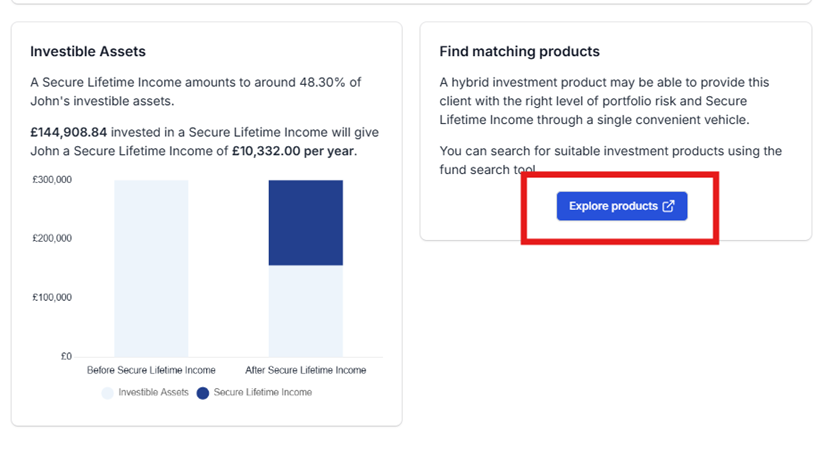Viewport: 832px width, 456px height.
Task: Click the £300,000 y-axis label
Action: click(52, 179)
